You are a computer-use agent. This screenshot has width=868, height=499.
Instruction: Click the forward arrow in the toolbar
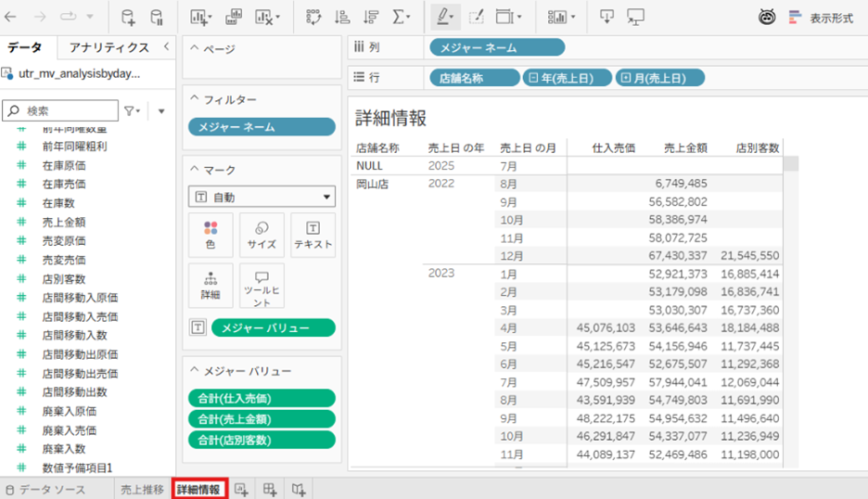tap(40, 17)
